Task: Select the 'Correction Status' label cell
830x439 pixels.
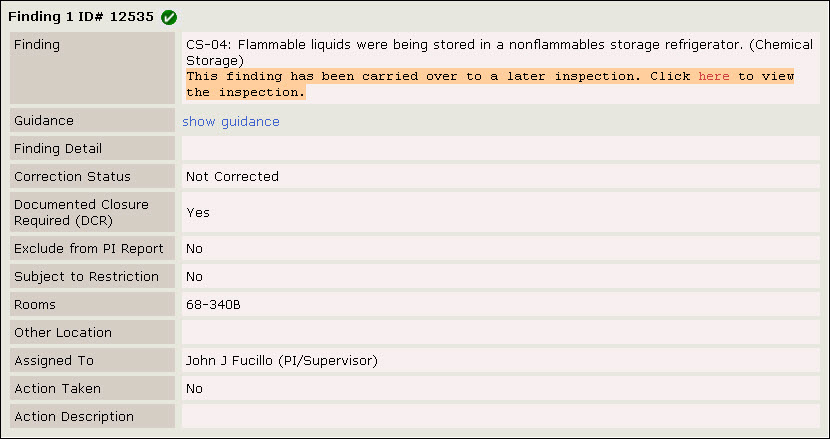Action: click(92, 176)
